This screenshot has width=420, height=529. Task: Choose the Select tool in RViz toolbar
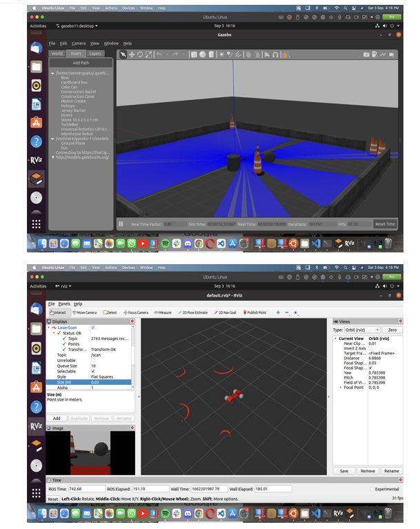[110, 312]
